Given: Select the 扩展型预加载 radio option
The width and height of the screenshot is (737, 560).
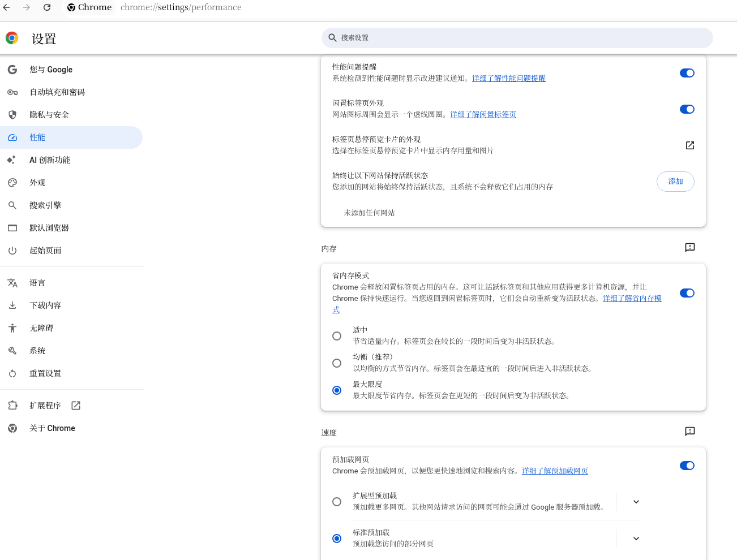Looking at the screenshot, I should pyautogui.click(x=337, y=502).
